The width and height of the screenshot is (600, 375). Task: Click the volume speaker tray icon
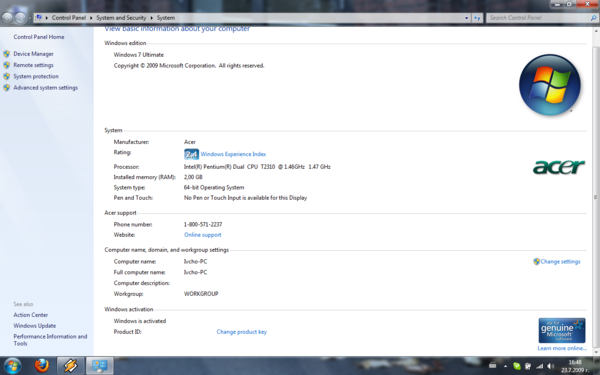pyautogui.click(x=551, y=366)
